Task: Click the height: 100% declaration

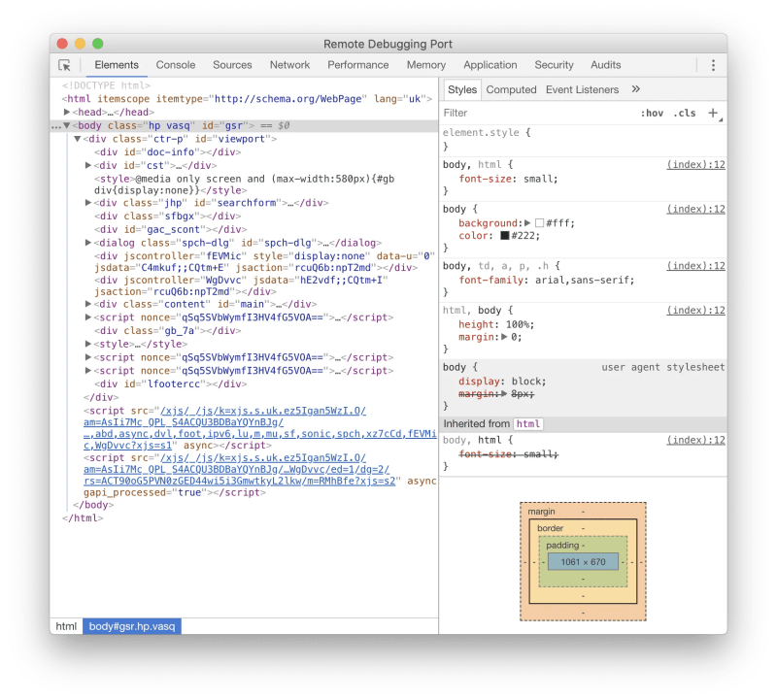Action: coord(496,324)
